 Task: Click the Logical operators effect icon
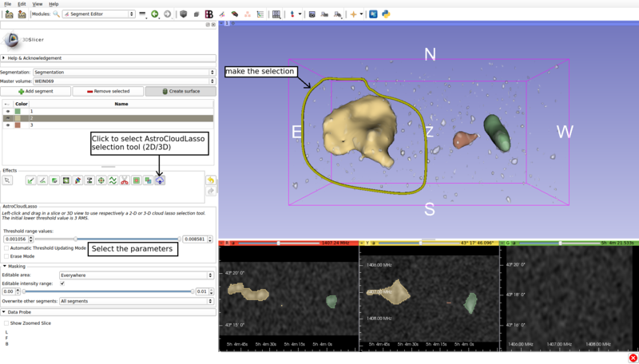(148, 180)
